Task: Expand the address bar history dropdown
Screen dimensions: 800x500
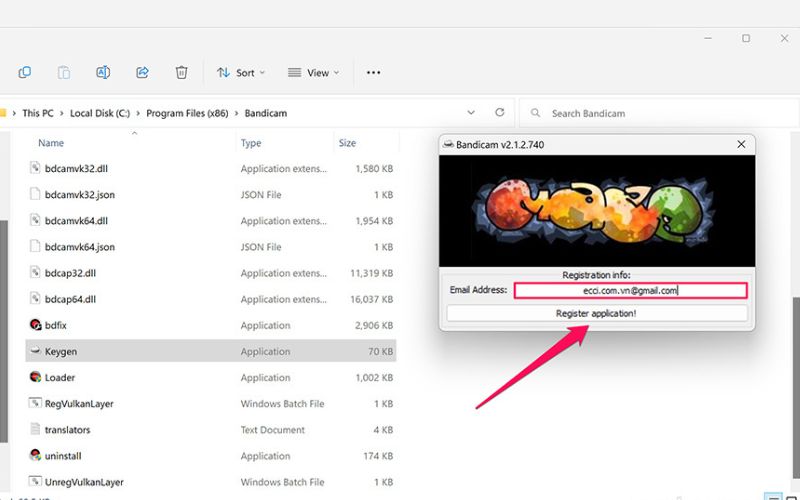Action: [x=471, y=113]
